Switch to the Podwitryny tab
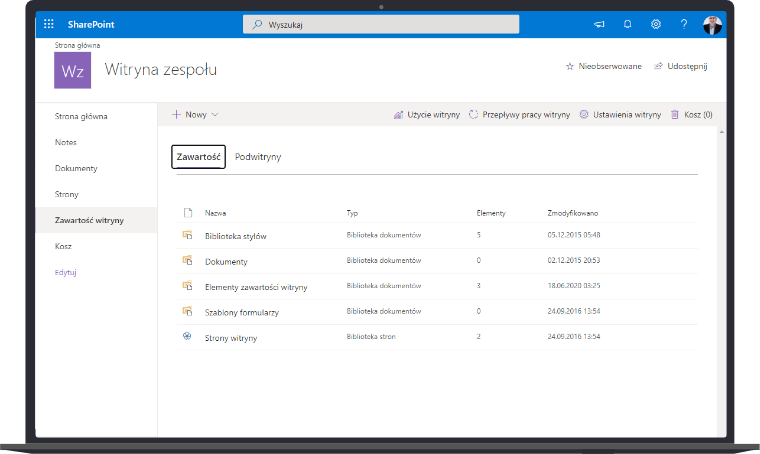The height and width of the screenshot is (454, 760). point(258,157)
